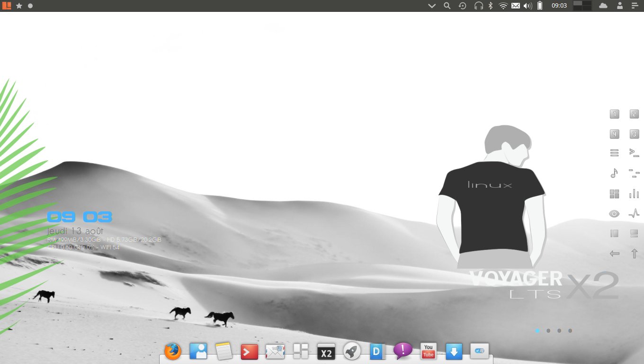This screenshot has width=644, height=364.
Task: Launch the rocket dock icon
Action: point(352,351)
